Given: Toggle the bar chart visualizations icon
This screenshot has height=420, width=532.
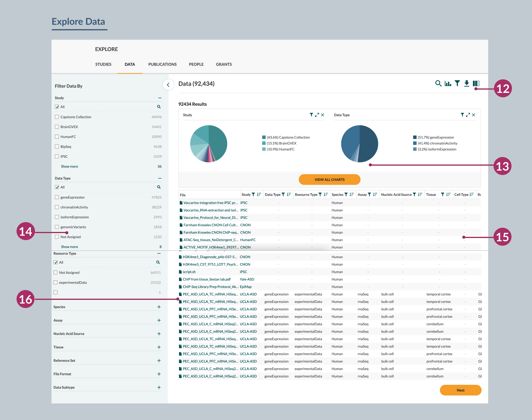Looking at the screenshot, I should click(448, 83).
